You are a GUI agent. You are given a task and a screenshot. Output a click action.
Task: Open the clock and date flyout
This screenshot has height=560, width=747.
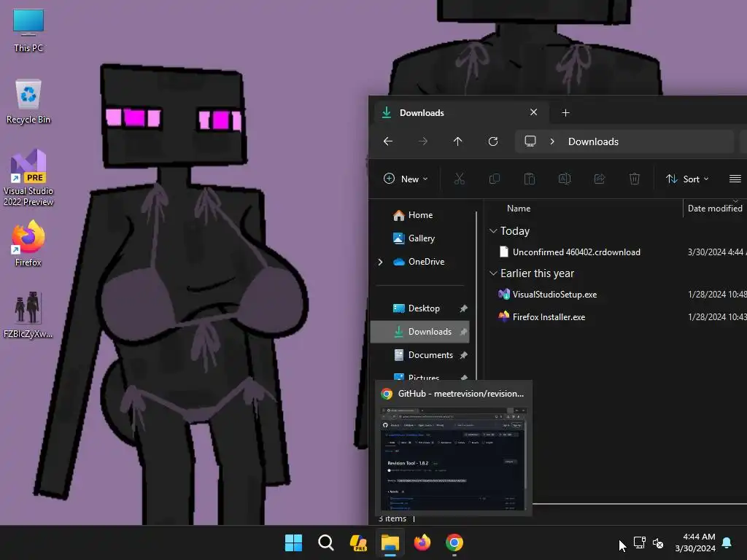pyautogui.click(x=695, y=542)
